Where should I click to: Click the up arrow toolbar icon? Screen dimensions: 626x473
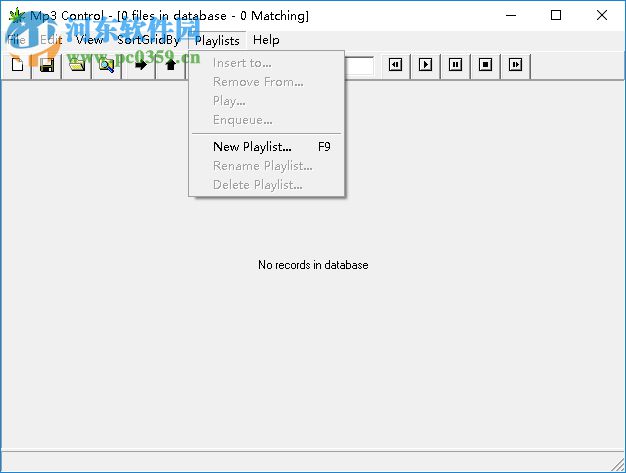(x=170, y=65)
